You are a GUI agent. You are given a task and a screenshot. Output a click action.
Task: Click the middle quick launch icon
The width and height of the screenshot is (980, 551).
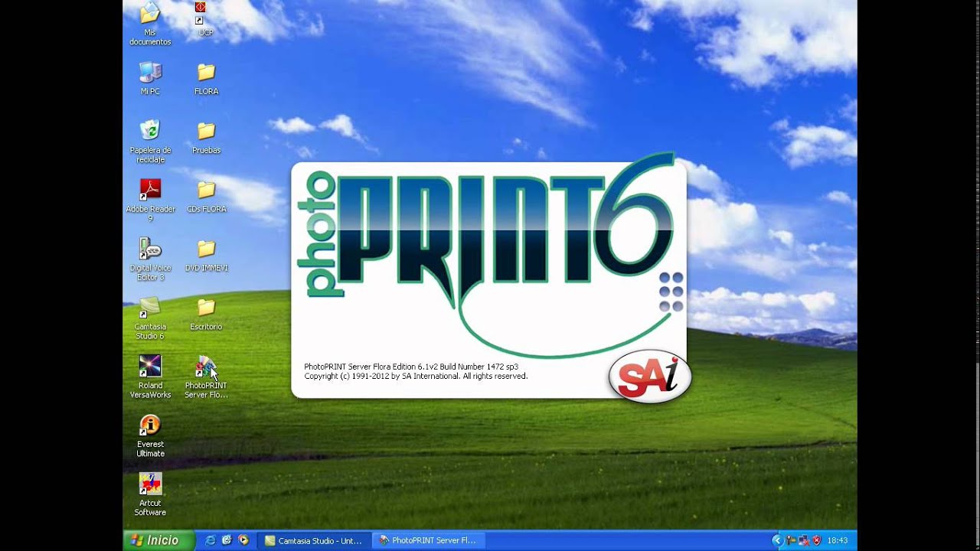click(x=227, y=540)
